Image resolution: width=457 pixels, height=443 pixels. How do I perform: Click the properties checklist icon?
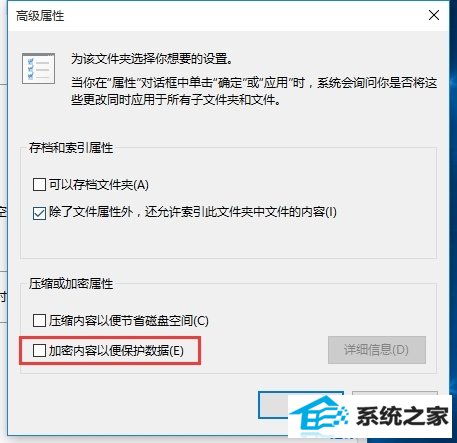pos(38,68)
